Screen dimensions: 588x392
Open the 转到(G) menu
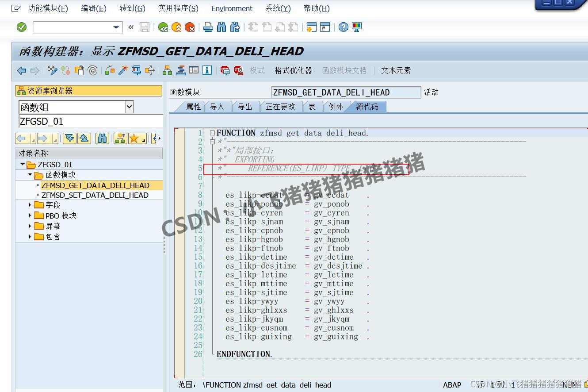point(132,8)
